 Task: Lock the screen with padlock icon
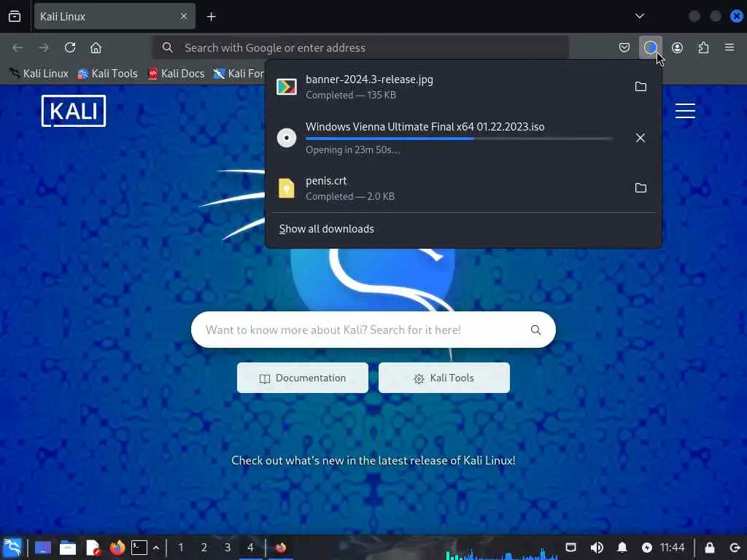click(709, 548)
